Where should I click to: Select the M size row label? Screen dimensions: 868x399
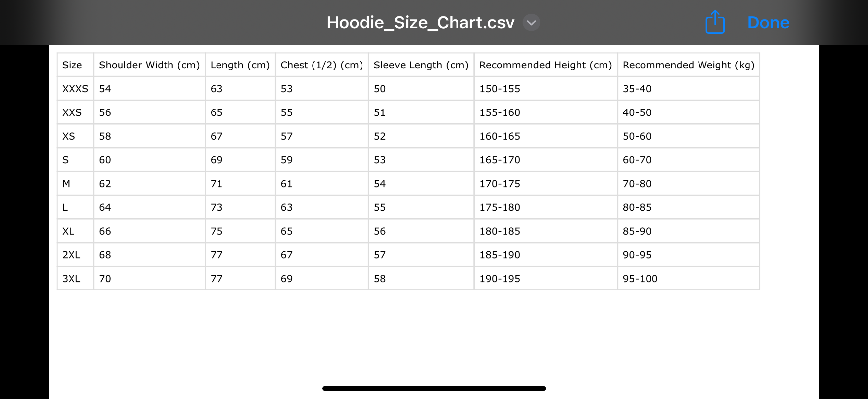(67, 184)
